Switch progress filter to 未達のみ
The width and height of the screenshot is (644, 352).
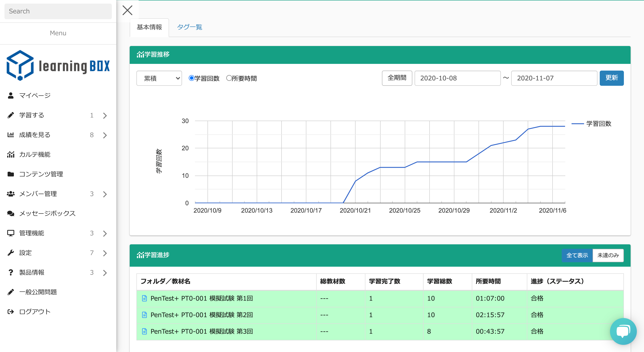[608, 255]
